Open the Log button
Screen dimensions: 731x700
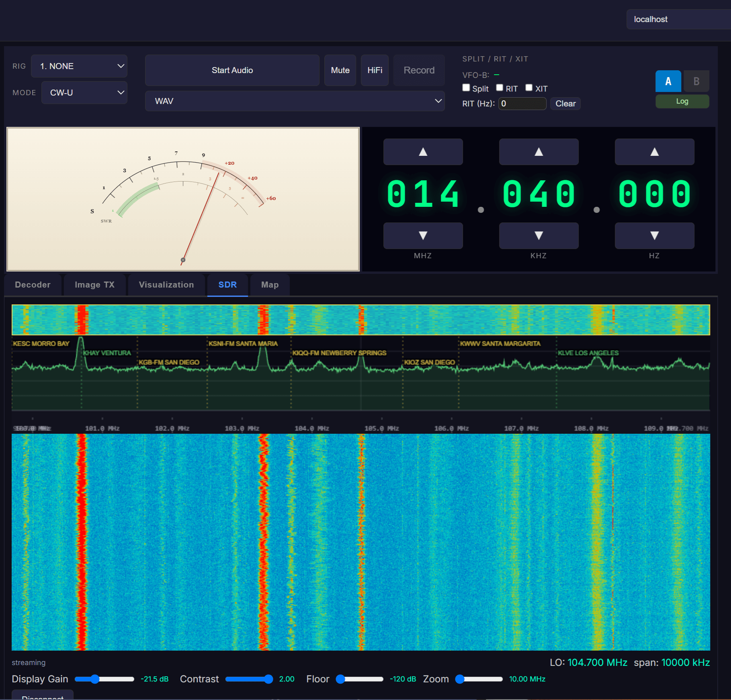coord(682,101)
